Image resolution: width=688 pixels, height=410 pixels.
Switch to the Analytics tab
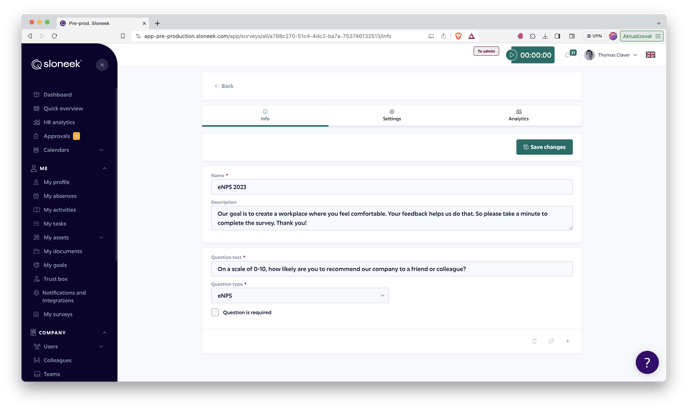[x=519, y=115]
